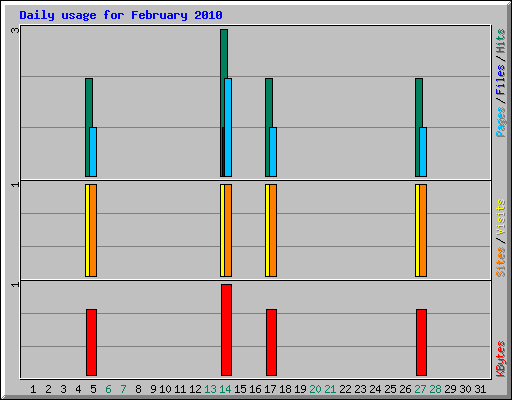The width and height of the screenshot is (512, 400).
Task: Click the yellow Visits bar for day 17
Action: (x=267, y=230)
